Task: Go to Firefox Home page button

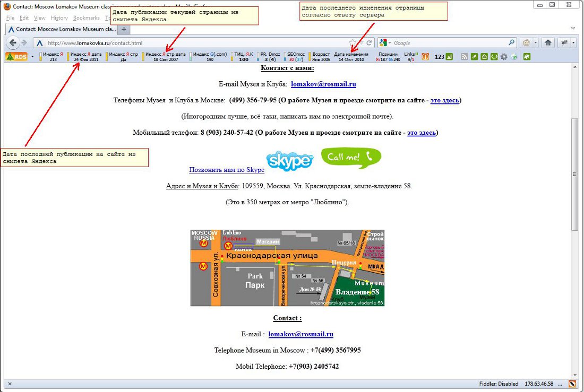Action: click(x=547, y=43)
